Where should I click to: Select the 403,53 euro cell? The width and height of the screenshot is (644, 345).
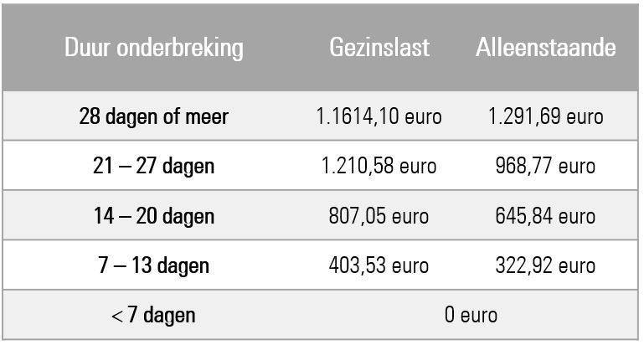(x=379, y=266)
